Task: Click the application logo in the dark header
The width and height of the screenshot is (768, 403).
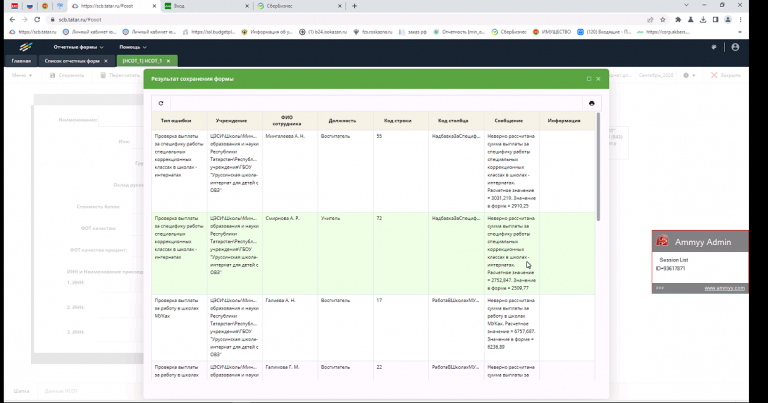Action: pos(25,47)
